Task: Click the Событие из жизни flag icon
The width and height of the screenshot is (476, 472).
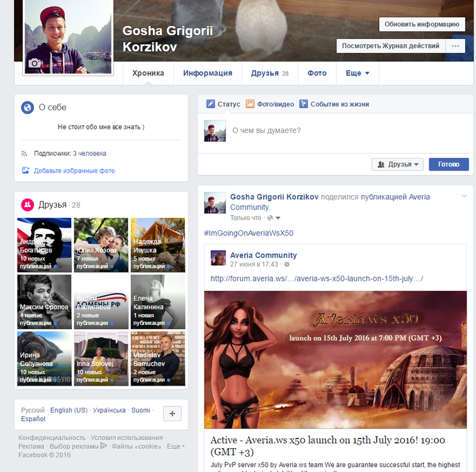Action: pos(303,104)
